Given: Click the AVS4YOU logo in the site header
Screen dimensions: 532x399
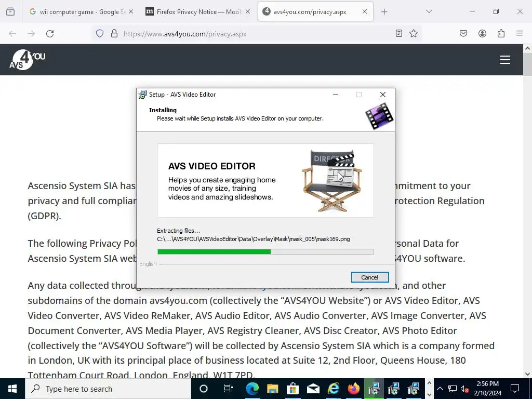Looking at the screenshot, I should 28,60.
